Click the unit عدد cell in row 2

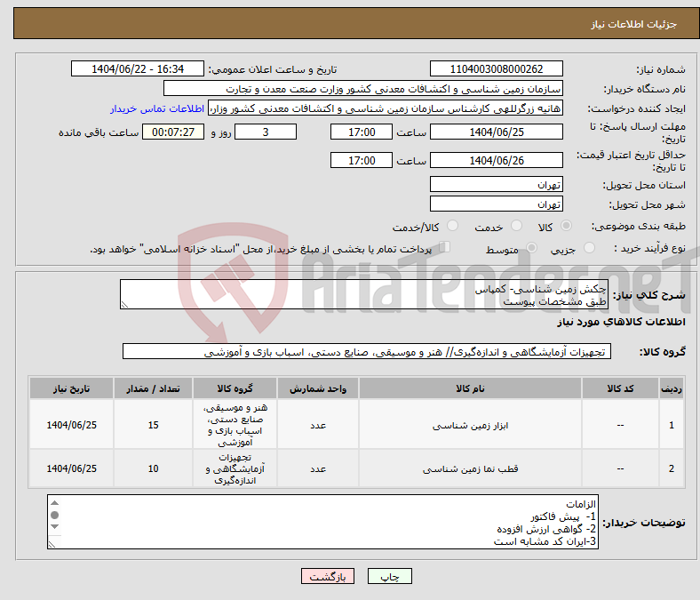click(x=318, y=468)
